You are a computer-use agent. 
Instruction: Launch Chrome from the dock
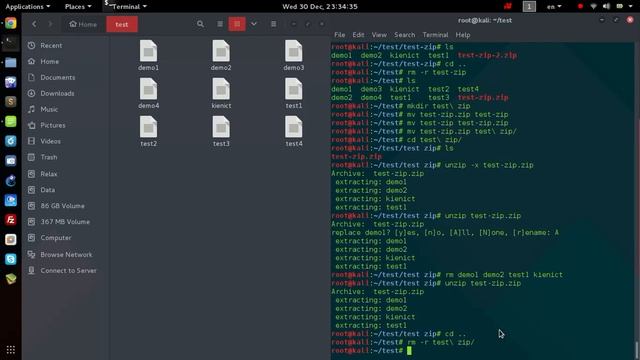pyautogui.click(x=11, y=23)
